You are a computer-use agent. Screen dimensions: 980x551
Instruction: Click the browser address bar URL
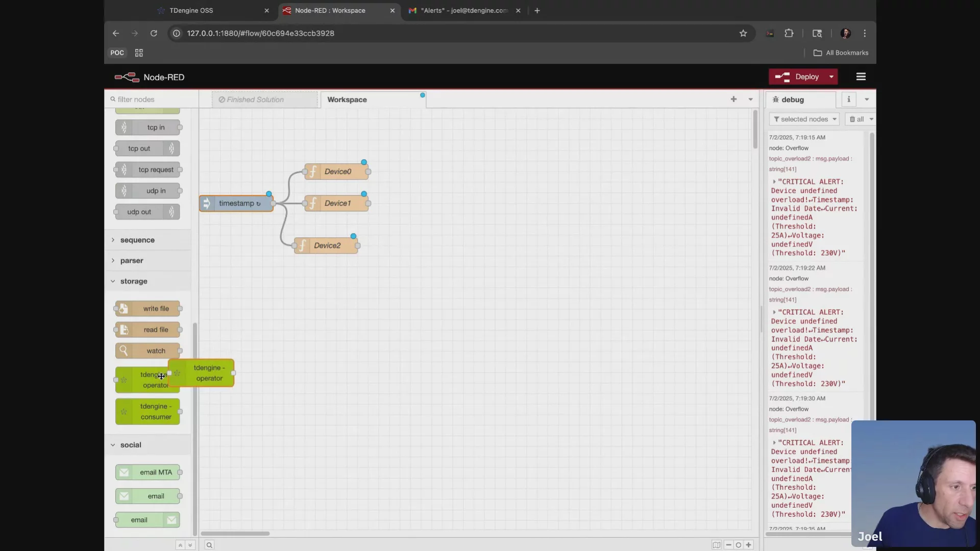260,33
